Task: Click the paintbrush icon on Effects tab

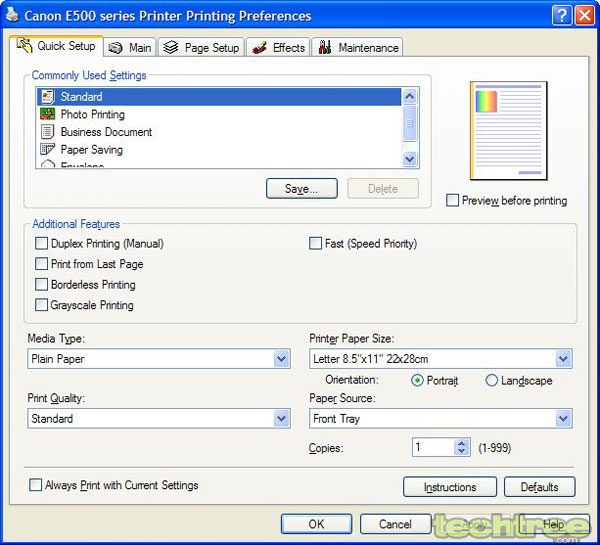Action: (259, 48)
